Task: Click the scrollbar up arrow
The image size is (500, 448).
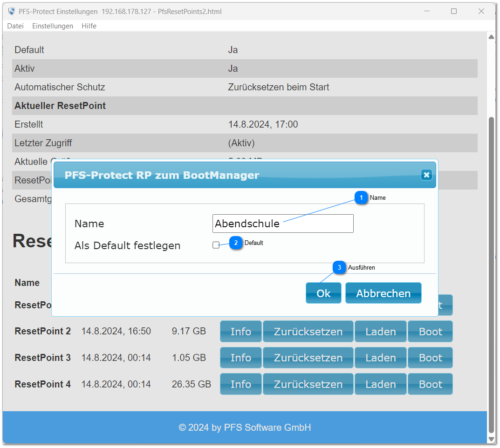Action: click(x=491, y=37)
